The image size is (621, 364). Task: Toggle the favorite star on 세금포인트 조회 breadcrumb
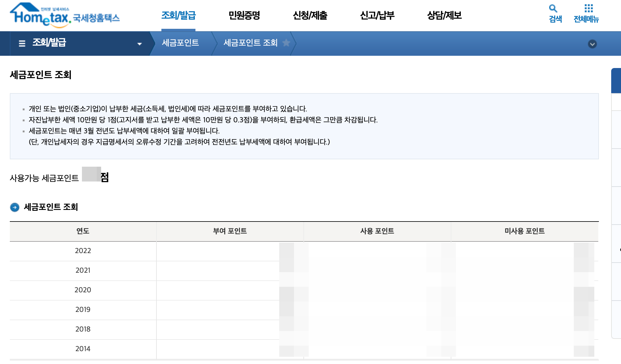tap(287, 43)
